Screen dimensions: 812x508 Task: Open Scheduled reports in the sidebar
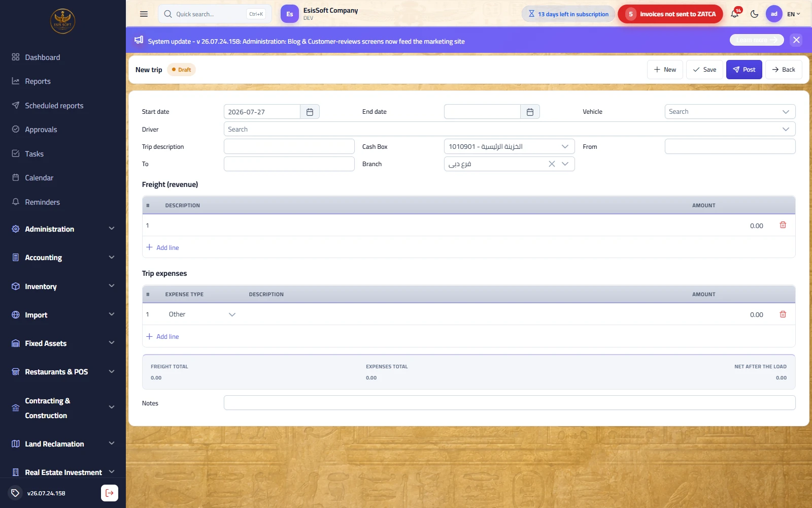[x=54, y=106]
